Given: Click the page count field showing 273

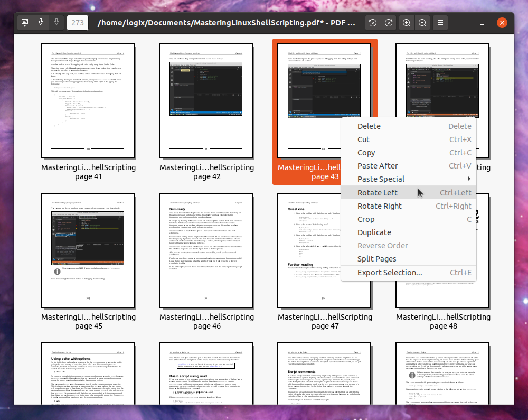Looking at the screenshot, I should pyautogui.click(x=78, y=22).
